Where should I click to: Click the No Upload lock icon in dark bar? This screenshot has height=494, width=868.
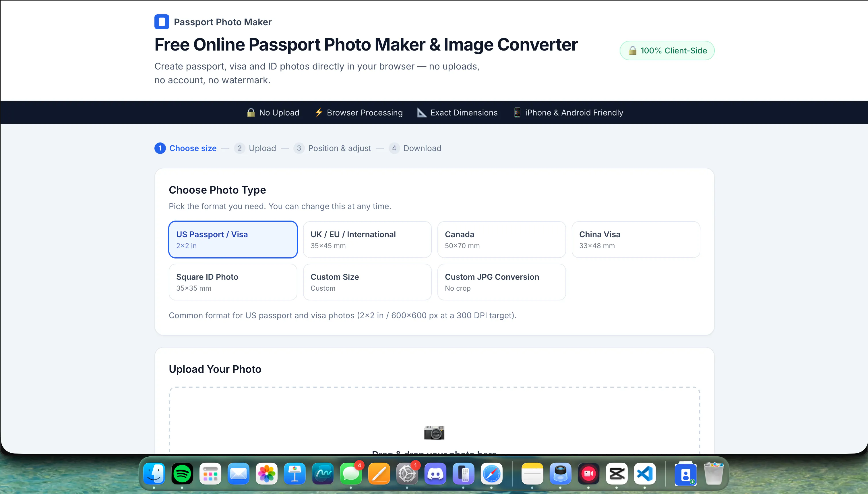coord(251,113)
